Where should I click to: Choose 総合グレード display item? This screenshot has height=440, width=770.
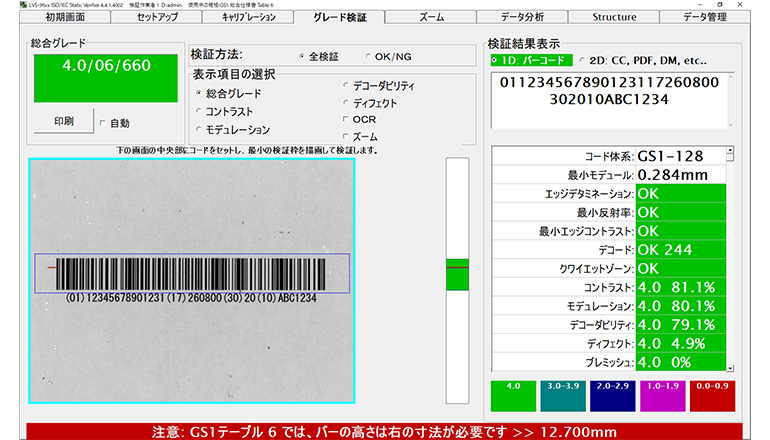point(198,93)
